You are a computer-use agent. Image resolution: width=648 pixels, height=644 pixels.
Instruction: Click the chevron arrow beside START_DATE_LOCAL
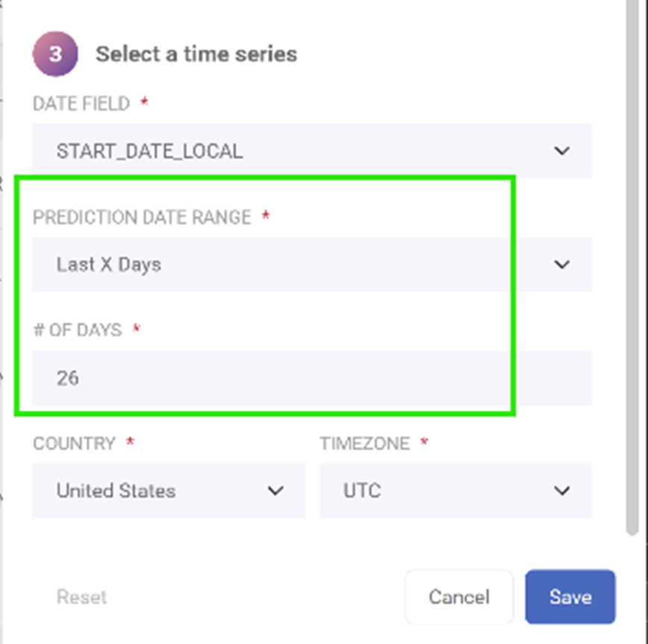click(x=562, y=151)
